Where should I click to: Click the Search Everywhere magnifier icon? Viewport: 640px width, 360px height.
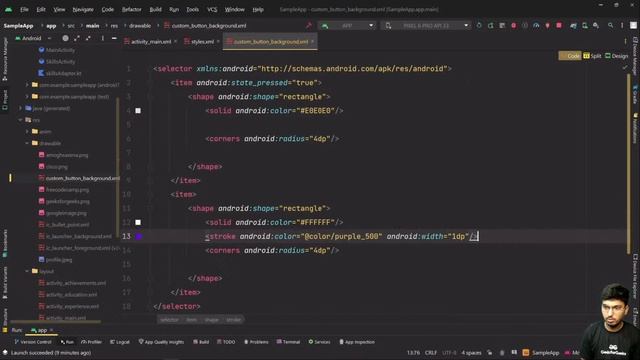611,25
